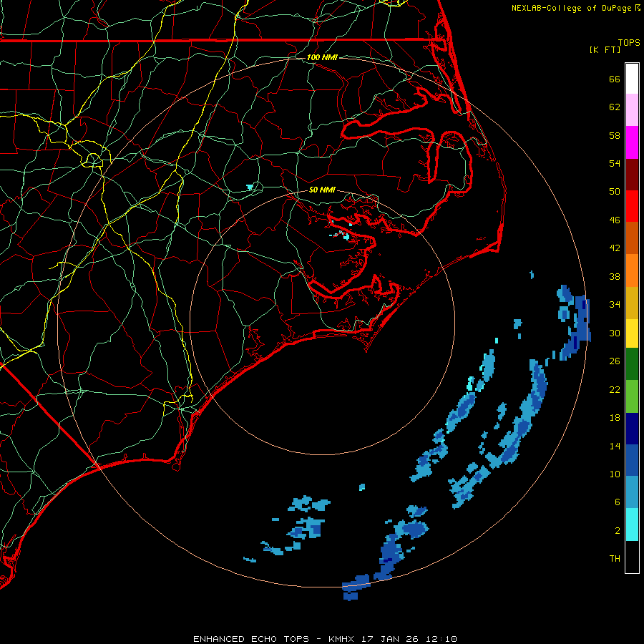
Task: Click the light pink swatch near 62
Action: pyautogui.click(x=632, y=110)
